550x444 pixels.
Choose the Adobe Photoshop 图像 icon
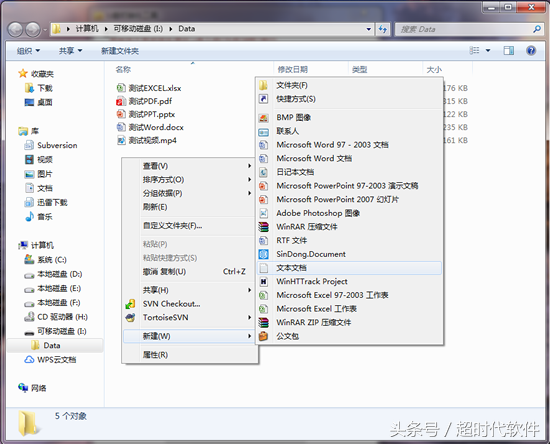click(263, 213)
